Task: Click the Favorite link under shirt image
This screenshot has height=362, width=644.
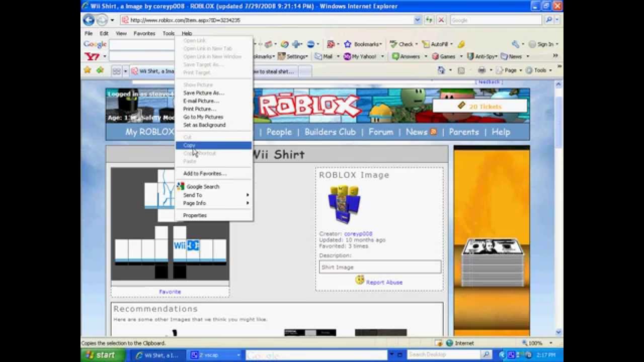Action: [170, 292]
